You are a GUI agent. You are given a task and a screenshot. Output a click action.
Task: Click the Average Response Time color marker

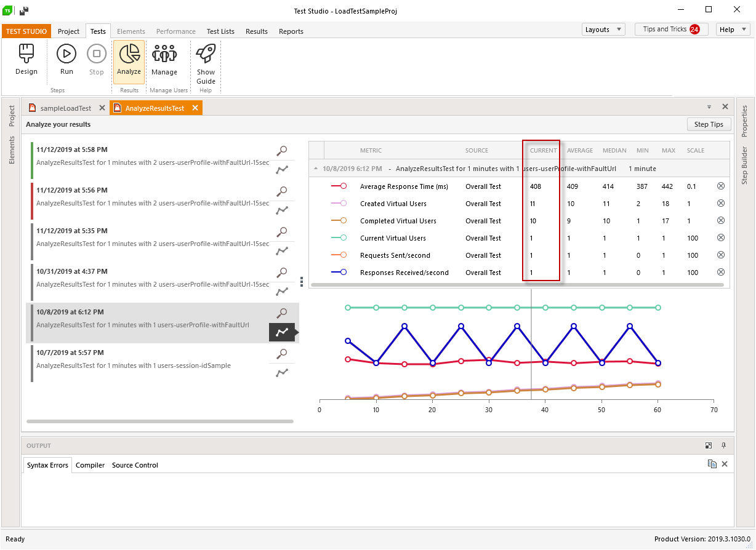coord(339,186)
